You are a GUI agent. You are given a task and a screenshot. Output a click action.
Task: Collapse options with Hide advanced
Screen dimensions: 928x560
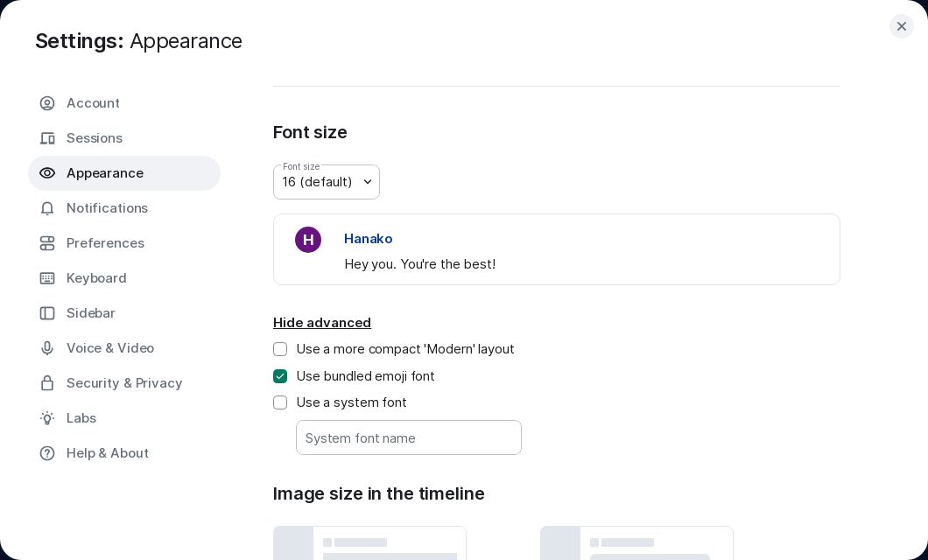pyautogui.click(x=322, y=323)
